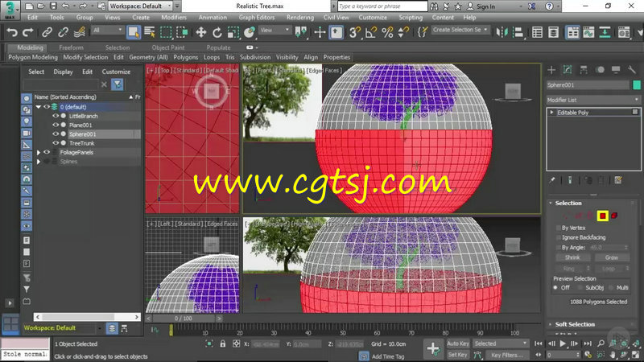Open the Hierarchy panel icon
Screen dimensions: 644x362
pos(584,70)
